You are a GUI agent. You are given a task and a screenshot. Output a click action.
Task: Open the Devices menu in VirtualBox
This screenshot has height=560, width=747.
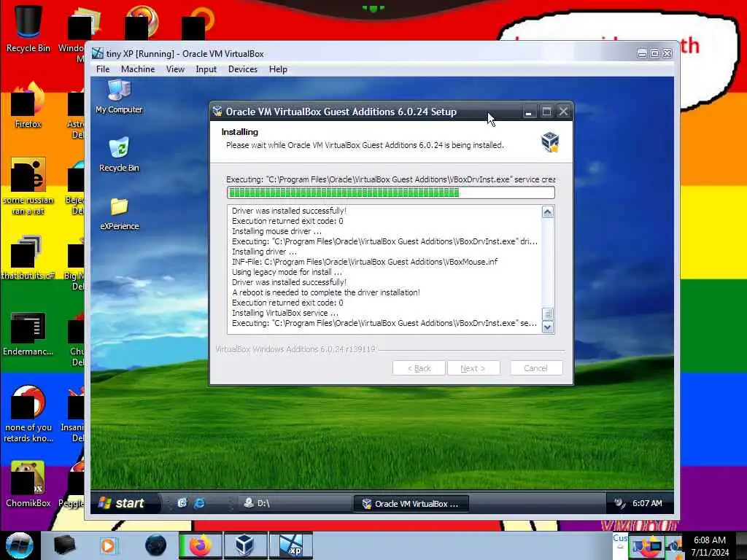[x=242, y=69]
